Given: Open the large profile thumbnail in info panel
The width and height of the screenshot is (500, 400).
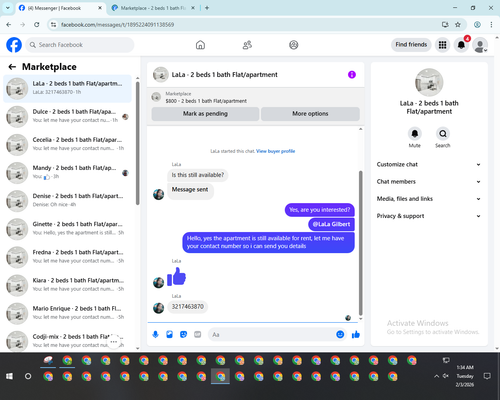Looking at the screenshot, I should [429, 82].
